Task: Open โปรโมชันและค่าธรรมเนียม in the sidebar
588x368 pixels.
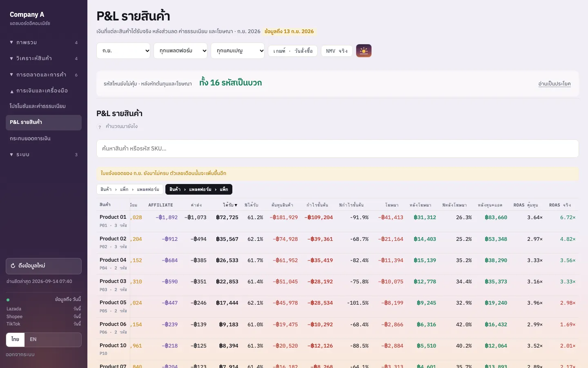Action: (44, 106)
